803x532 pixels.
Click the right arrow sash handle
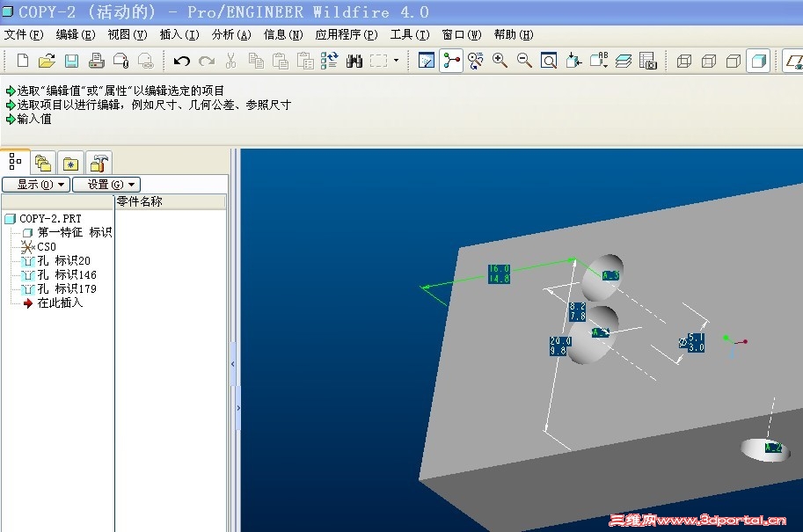pos(238,408)
